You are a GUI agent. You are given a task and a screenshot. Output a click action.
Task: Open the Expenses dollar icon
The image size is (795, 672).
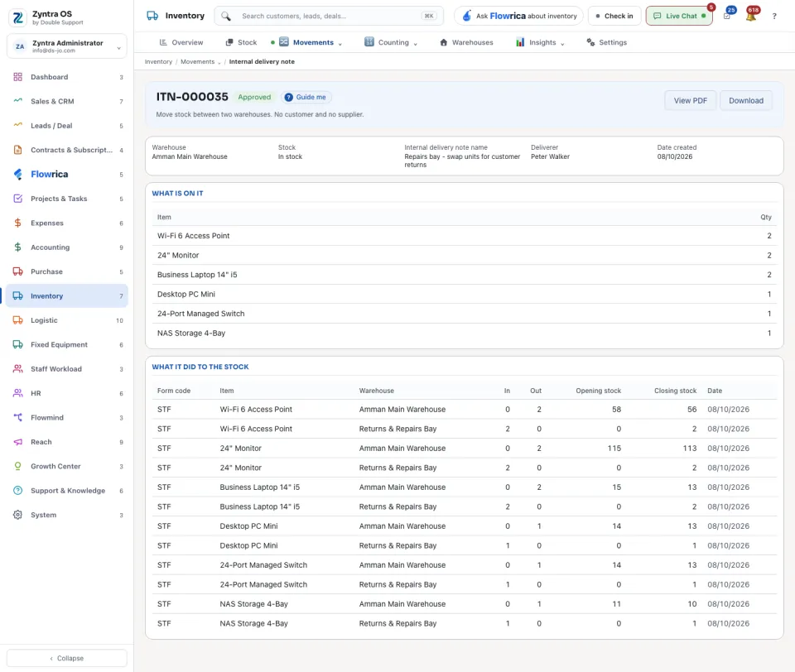tap(17, 223)
